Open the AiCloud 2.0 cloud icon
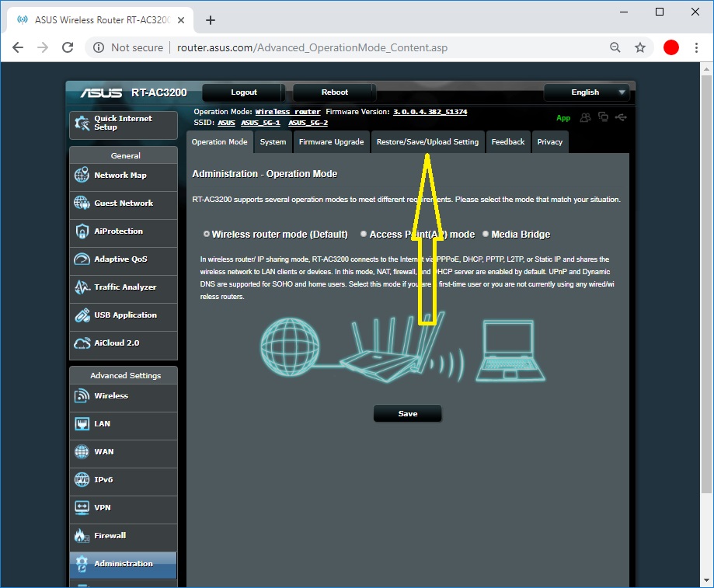The image size is (714, 588). point(82,343)
